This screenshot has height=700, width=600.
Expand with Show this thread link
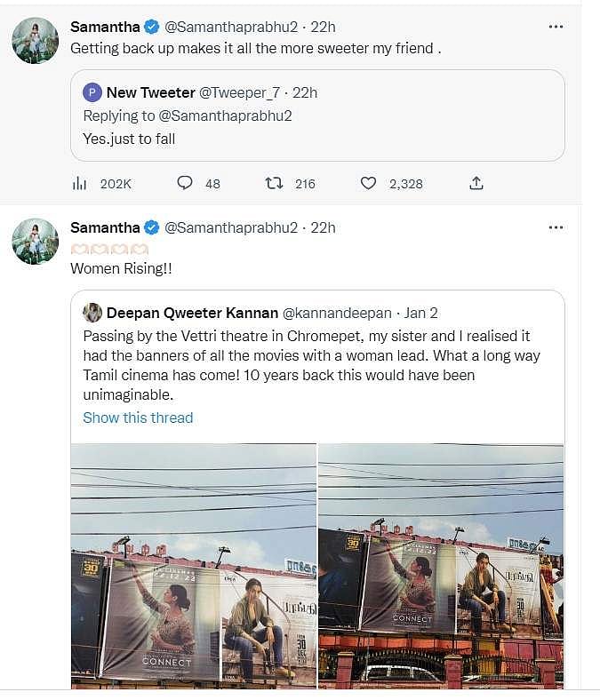click(138, 418)
